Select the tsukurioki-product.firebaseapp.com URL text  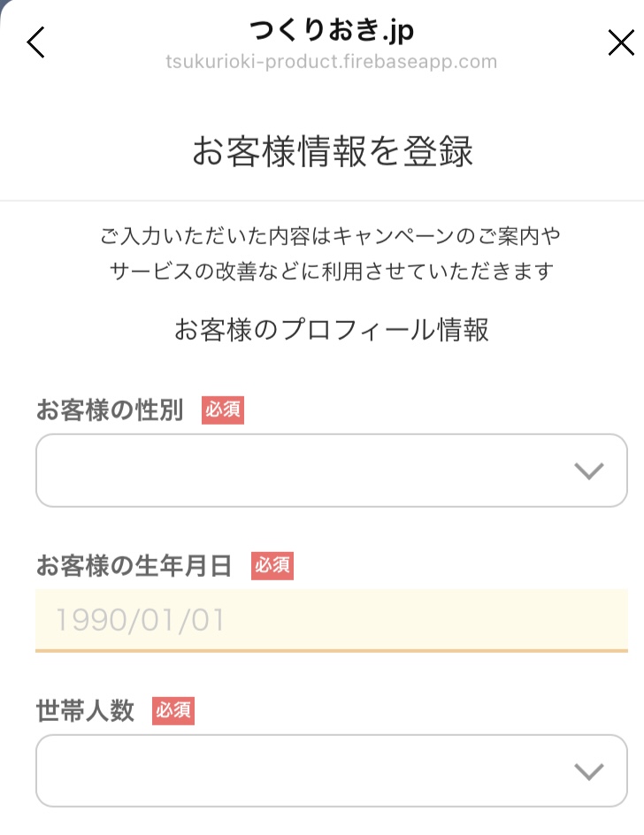(x=332, y=62)
